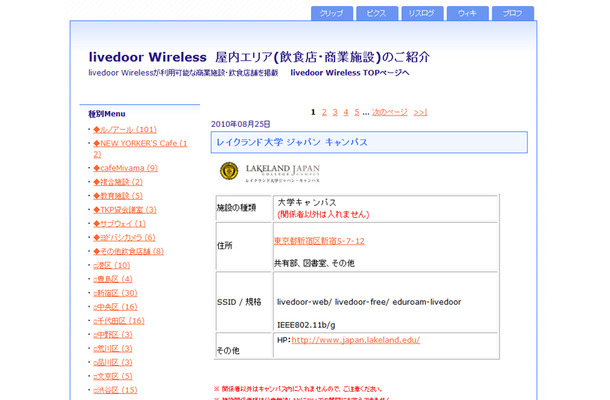Open the プロフ tab
610x400 pixels.
pyautogui.click(x=513, y=13)
